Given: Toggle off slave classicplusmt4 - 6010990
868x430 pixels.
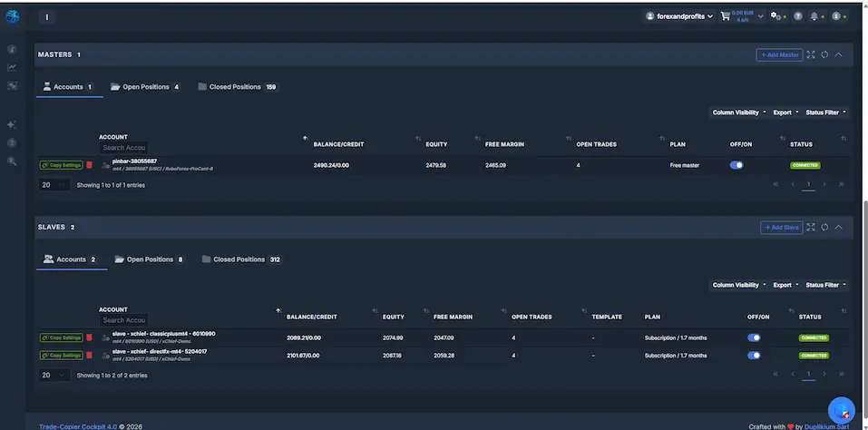Looking at the screenshot, I should point(754,337).
